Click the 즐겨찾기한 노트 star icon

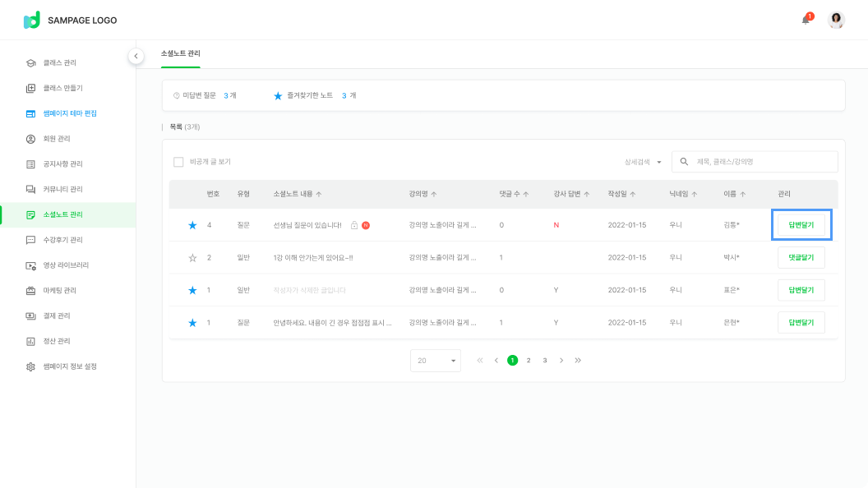[278, 95]
